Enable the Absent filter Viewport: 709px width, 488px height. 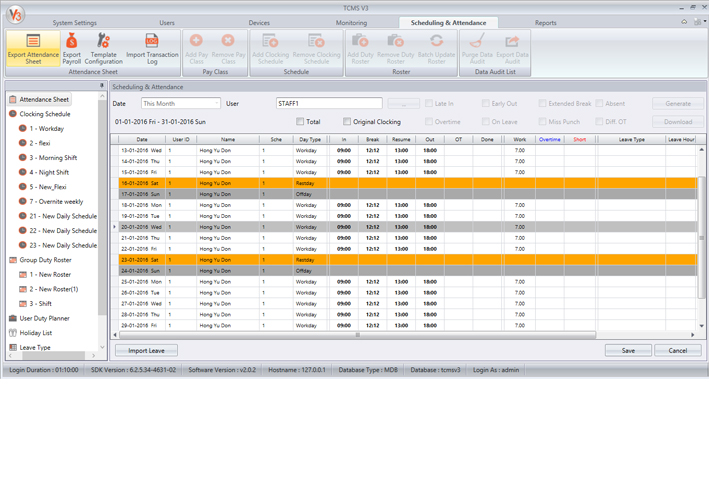click(599, 103)
